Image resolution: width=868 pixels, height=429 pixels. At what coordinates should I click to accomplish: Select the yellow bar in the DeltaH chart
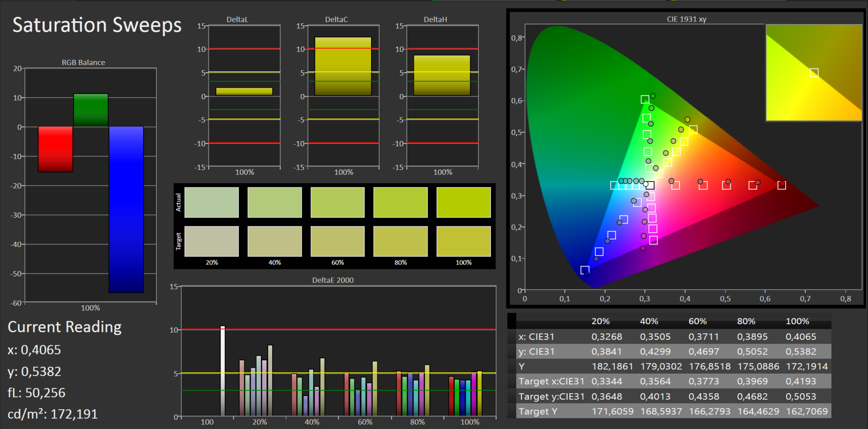[x=442, y=75]
